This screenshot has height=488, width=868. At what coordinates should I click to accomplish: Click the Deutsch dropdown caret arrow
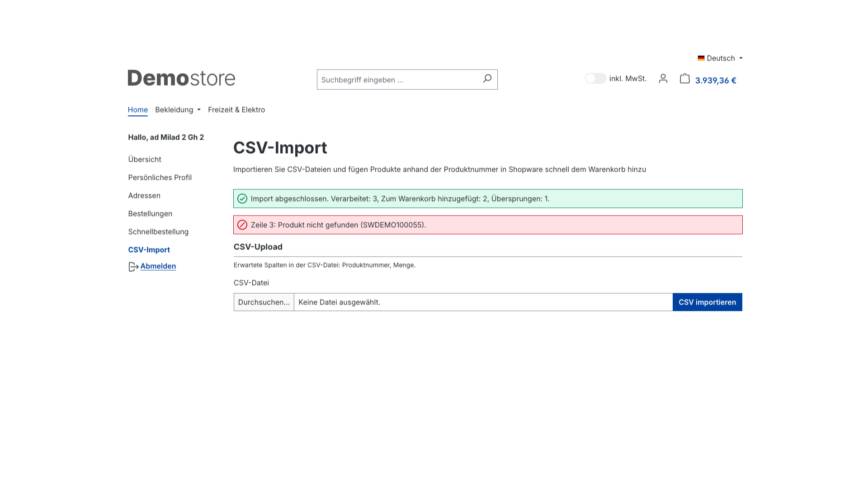[741, 58]
